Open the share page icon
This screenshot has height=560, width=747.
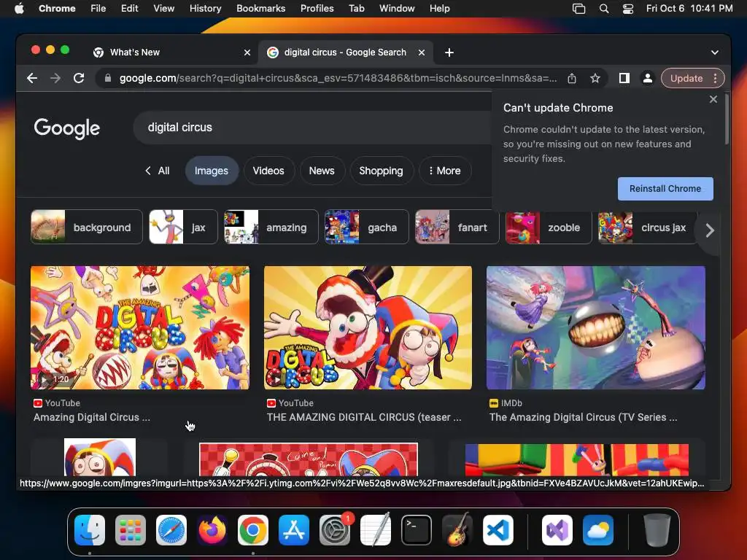click(572, 78)
